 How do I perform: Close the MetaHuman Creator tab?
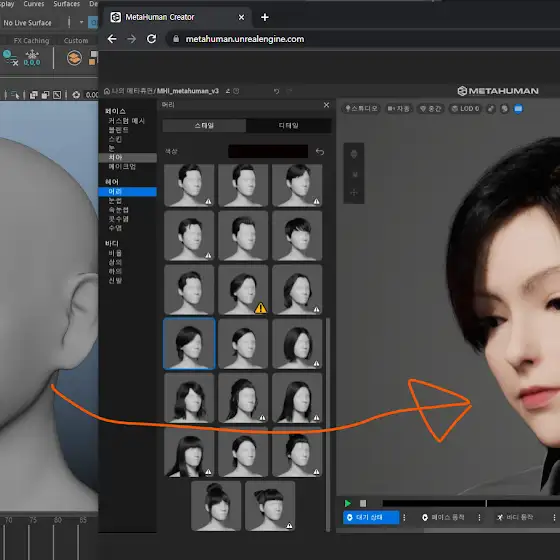pos(241,17)
